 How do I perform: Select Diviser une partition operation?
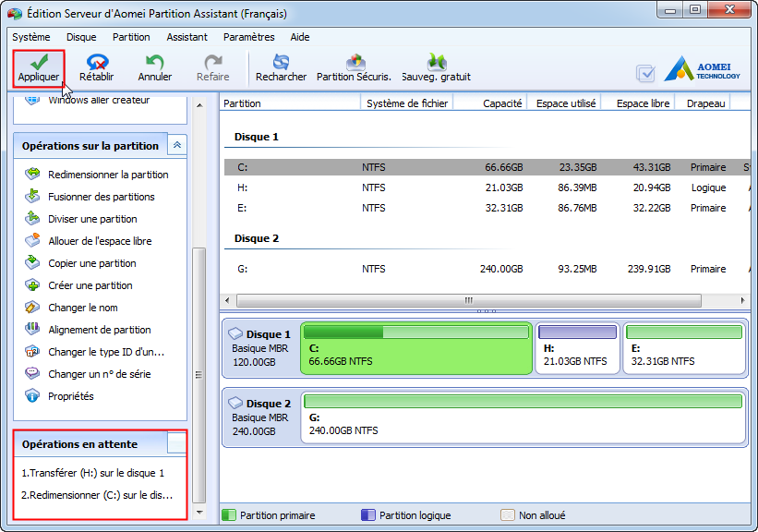(92, 219)
